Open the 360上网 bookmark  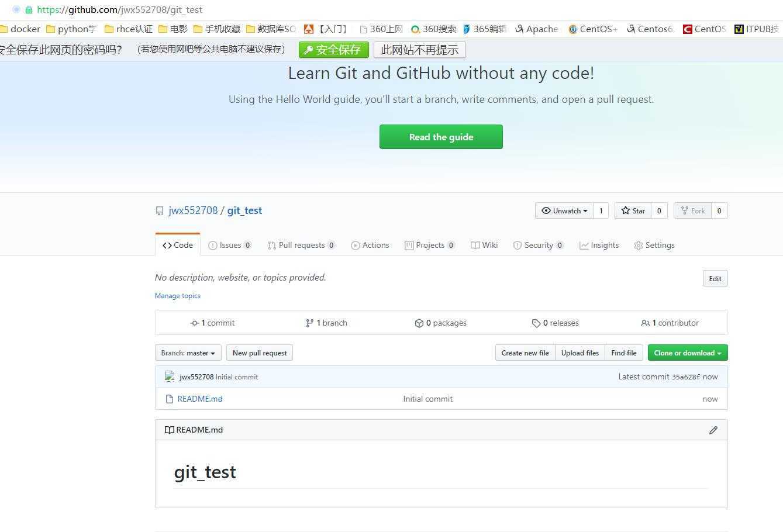tap(381, 29)
